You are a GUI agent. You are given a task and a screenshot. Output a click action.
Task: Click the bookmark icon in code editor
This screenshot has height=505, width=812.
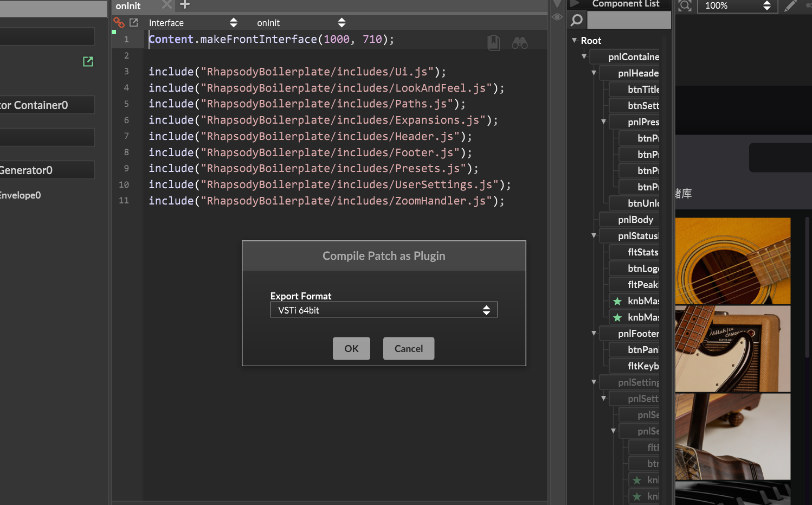(x=493, y=43)
